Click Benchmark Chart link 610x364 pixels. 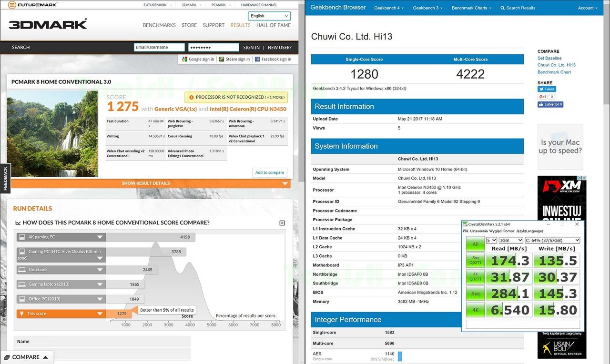click(554, 72)
